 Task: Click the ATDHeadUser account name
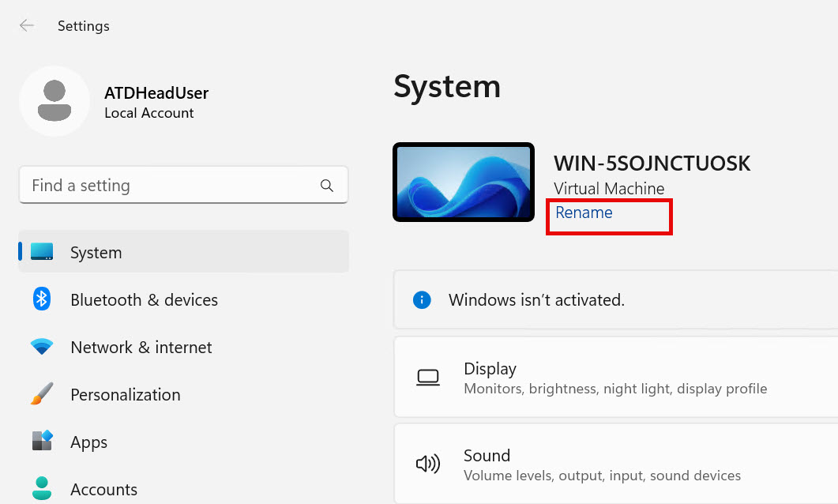pyautogui.click(x=156, y=93)
